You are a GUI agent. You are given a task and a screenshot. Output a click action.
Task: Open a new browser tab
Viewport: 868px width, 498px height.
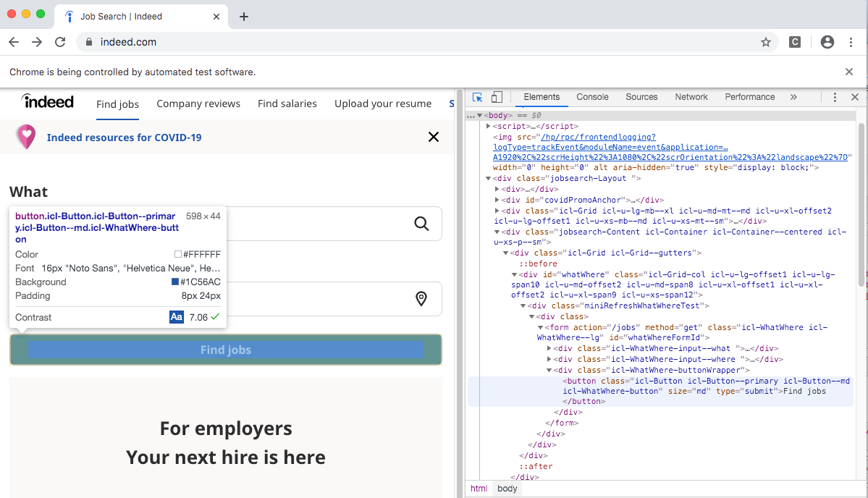pyautogui.click(x=243, y=17)
